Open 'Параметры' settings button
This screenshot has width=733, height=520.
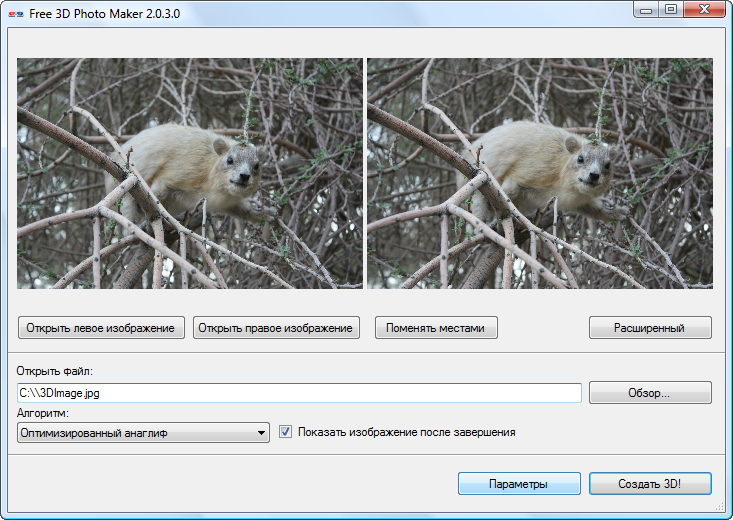tap(519, 484)
